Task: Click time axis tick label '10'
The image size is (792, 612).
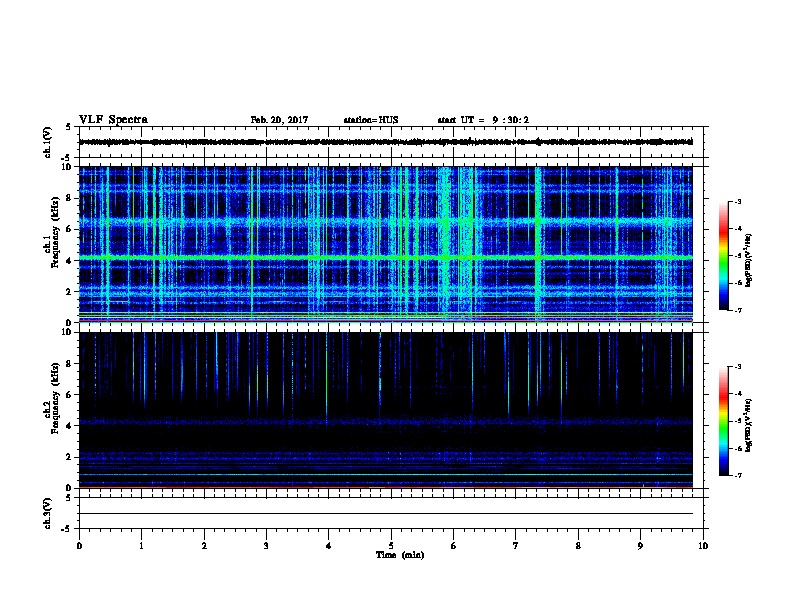Action: click(703, 545)
